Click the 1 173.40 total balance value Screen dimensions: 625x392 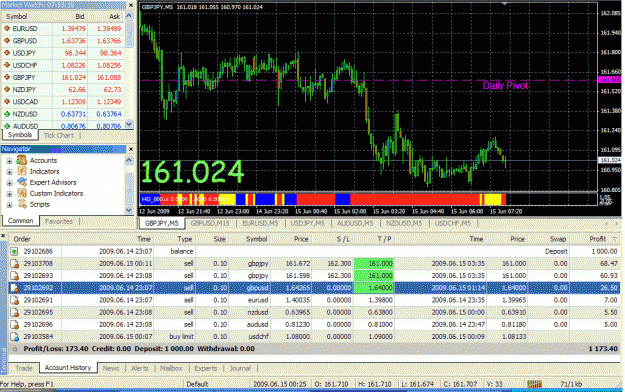603,349
